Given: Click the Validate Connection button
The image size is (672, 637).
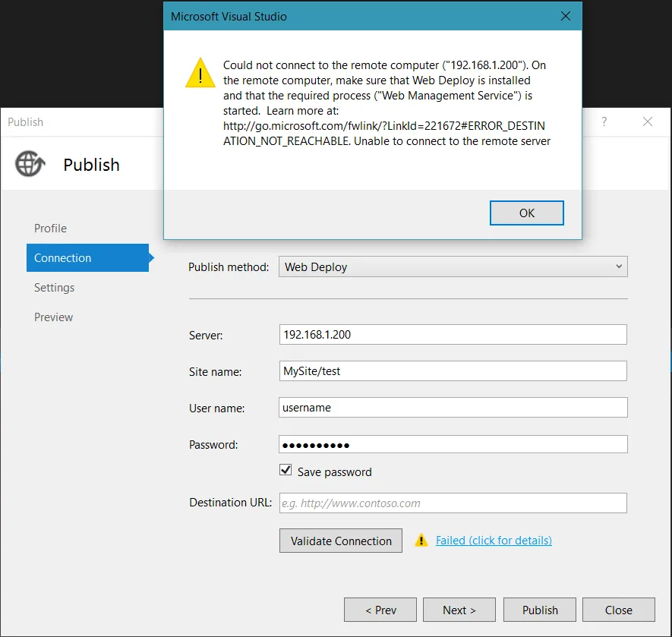Looking at the screenshot, I should (x=341, y=541).
